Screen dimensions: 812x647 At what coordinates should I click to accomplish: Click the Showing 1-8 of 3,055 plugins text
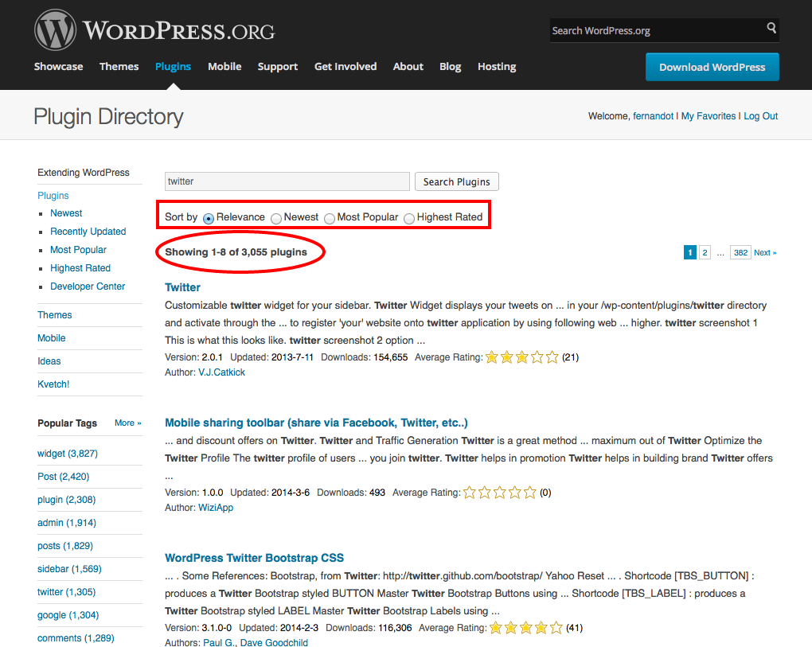pos(236,252)
